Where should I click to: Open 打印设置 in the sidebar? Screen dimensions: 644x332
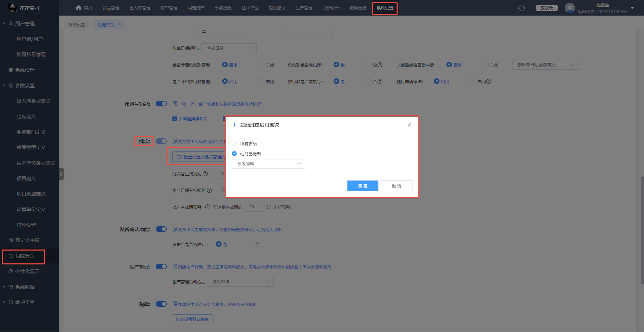point(26,225)
